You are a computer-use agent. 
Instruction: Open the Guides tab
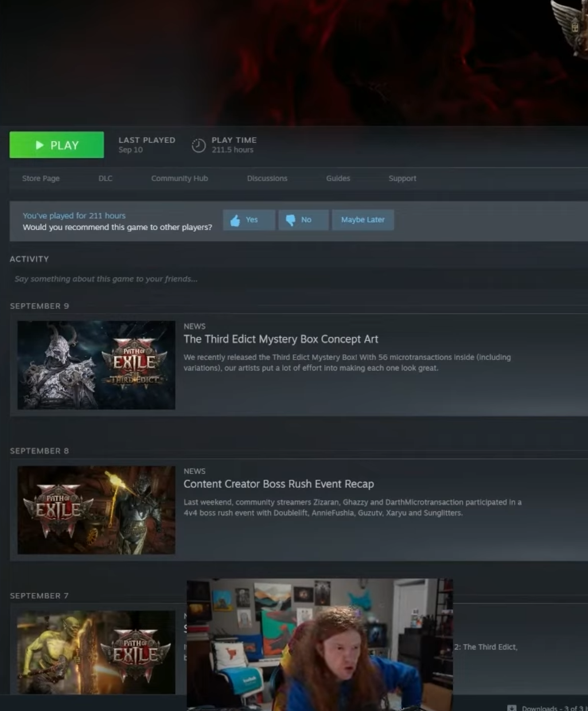[x=338, y=178]
